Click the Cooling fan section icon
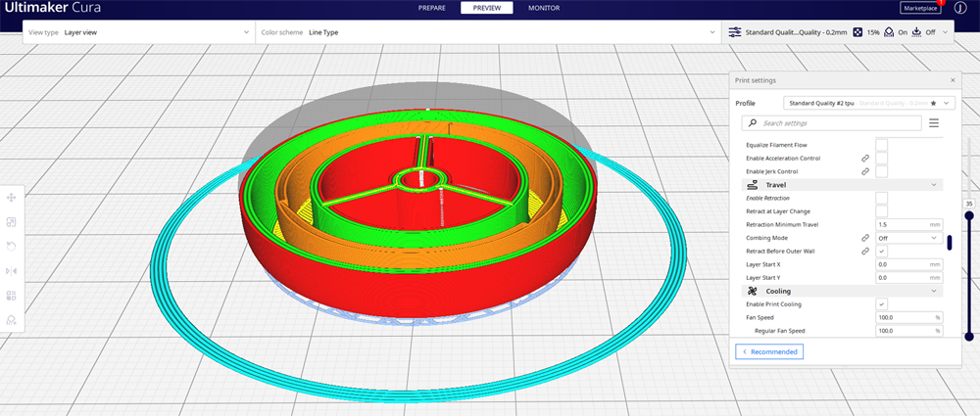 pos(753,291)
